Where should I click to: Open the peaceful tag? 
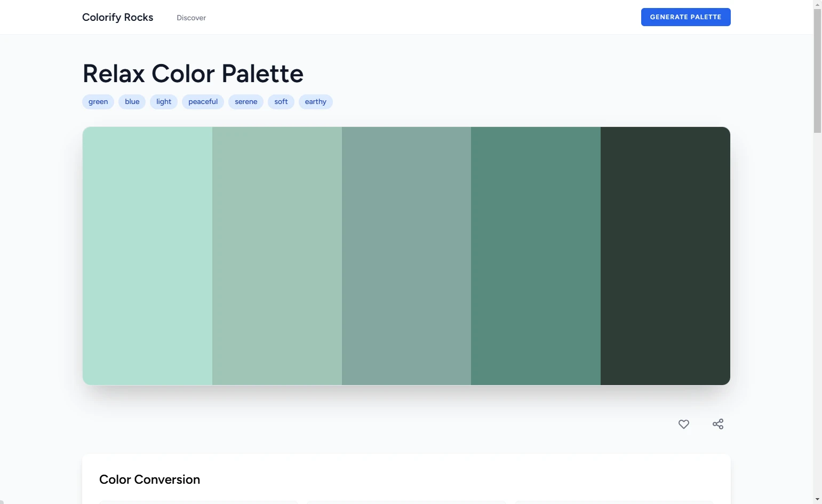click(203, 102)
